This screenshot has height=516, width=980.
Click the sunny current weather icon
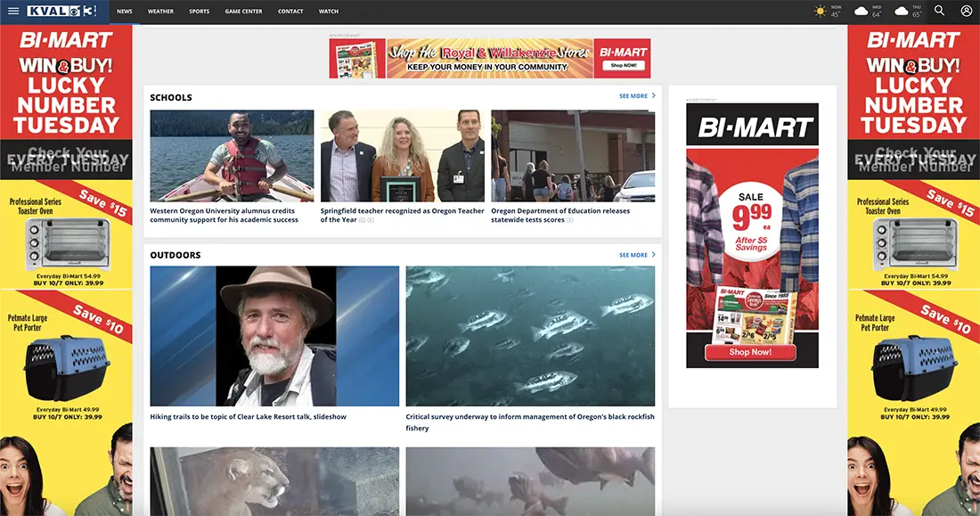820,12
